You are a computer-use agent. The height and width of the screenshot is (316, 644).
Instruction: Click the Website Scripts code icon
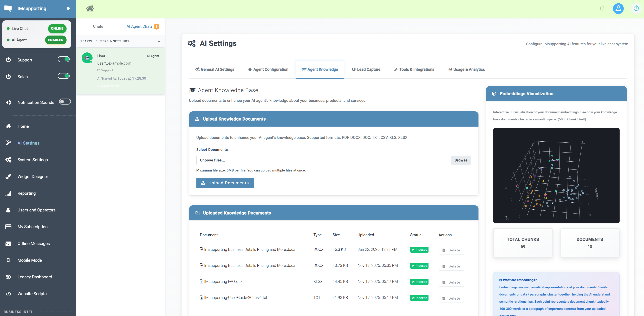coord(8,294)
